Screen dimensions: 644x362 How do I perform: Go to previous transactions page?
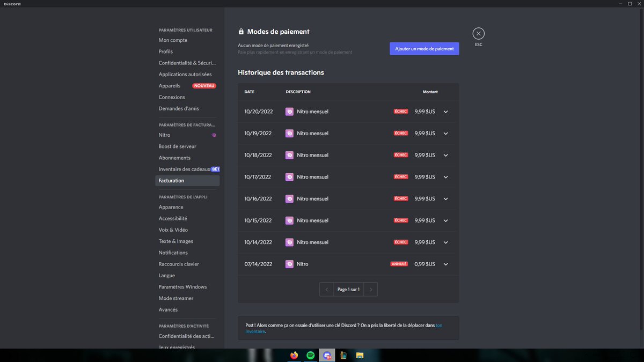click(326, 289)
